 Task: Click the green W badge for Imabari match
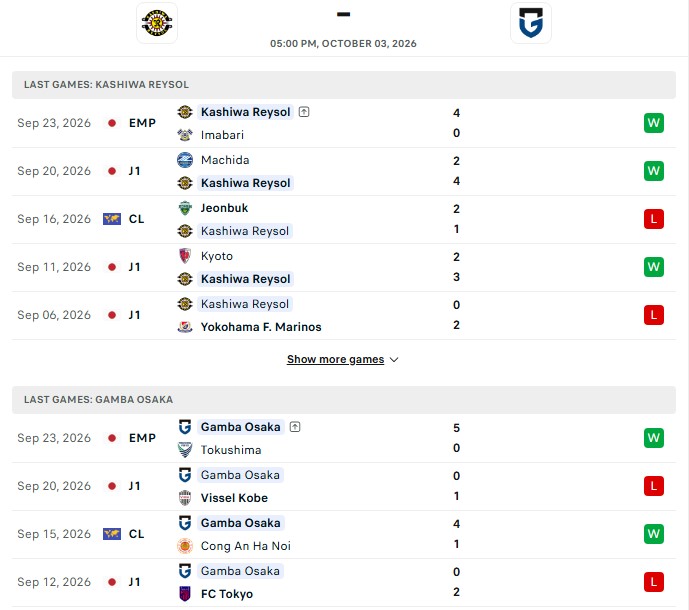654,123
